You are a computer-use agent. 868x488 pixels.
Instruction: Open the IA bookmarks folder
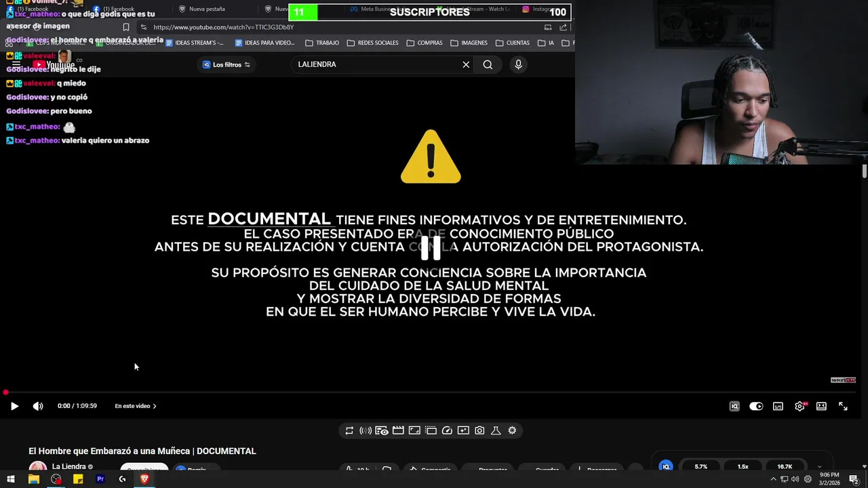click(x=546, y=43)
